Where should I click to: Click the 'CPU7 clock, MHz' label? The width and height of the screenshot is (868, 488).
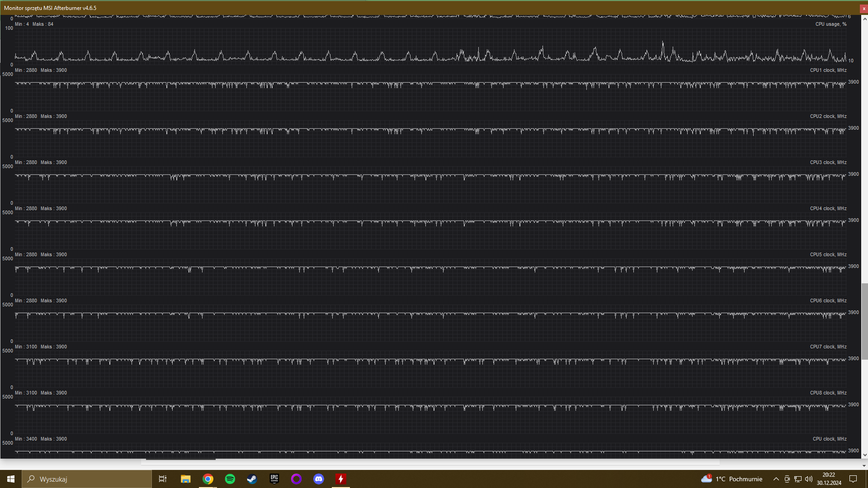tap(828, 347)
